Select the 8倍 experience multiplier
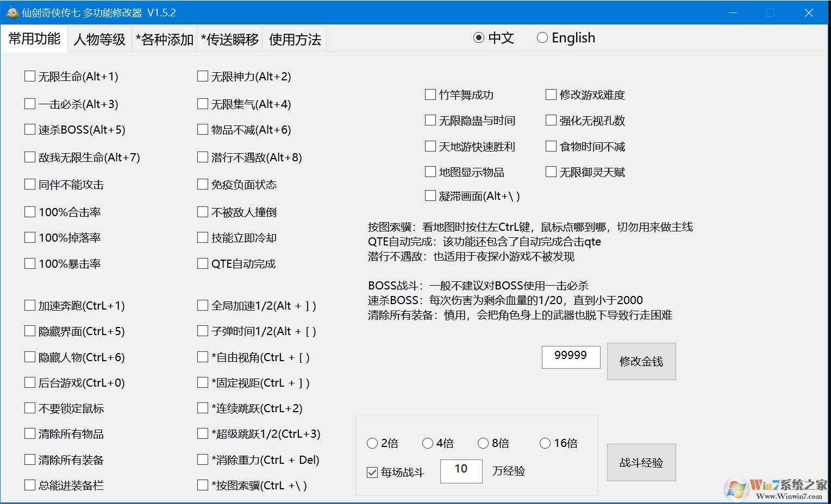Viewport: 831px width, 504px height. tap(483, 443)
